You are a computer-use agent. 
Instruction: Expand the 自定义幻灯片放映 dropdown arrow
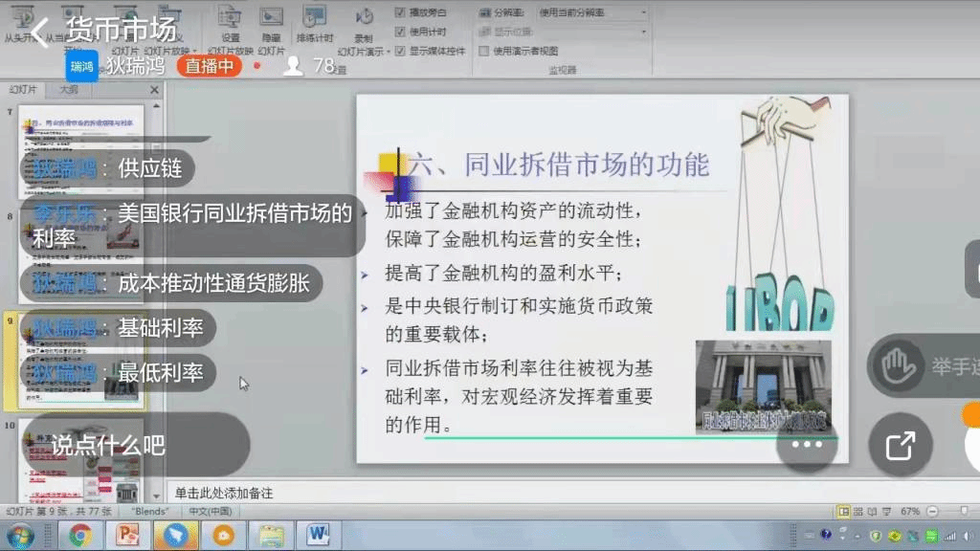(x=194, y=52)
